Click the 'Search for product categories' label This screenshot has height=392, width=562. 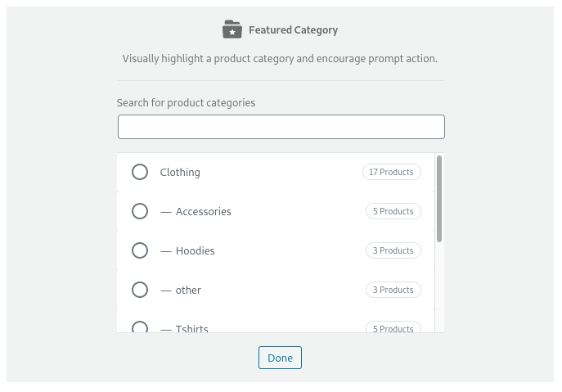[x=186, y=102]
